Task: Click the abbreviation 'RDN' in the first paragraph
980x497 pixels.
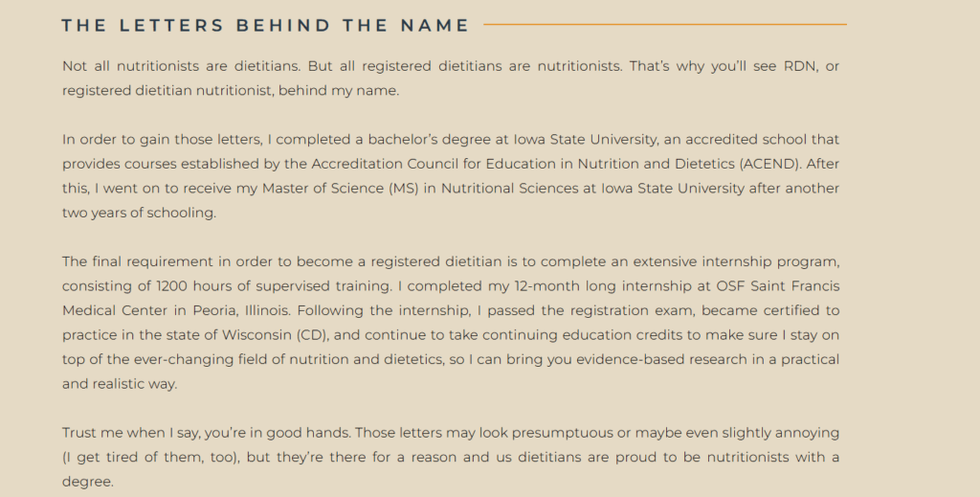Action: (x=800, y=66)
